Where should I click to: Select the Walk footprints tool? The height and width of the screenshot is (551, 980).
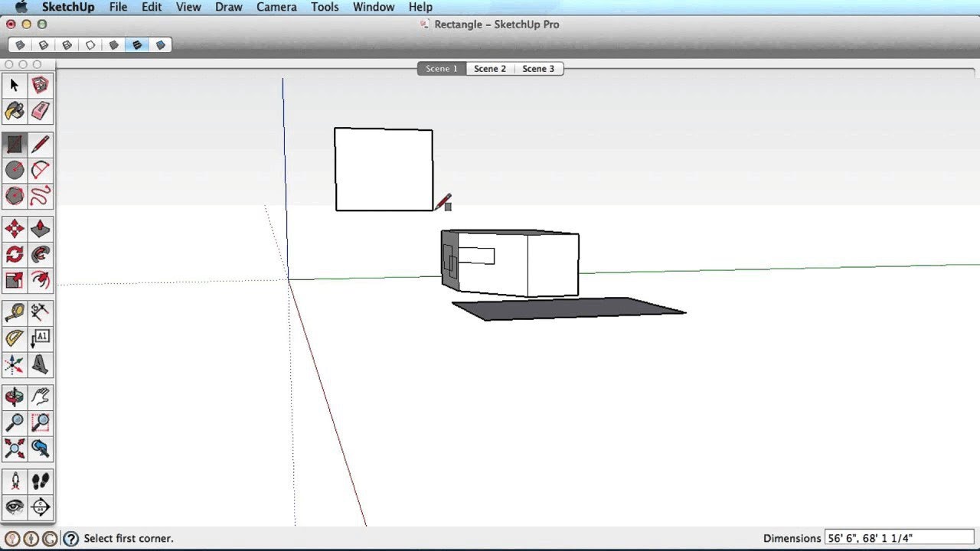tap(41, 481)
